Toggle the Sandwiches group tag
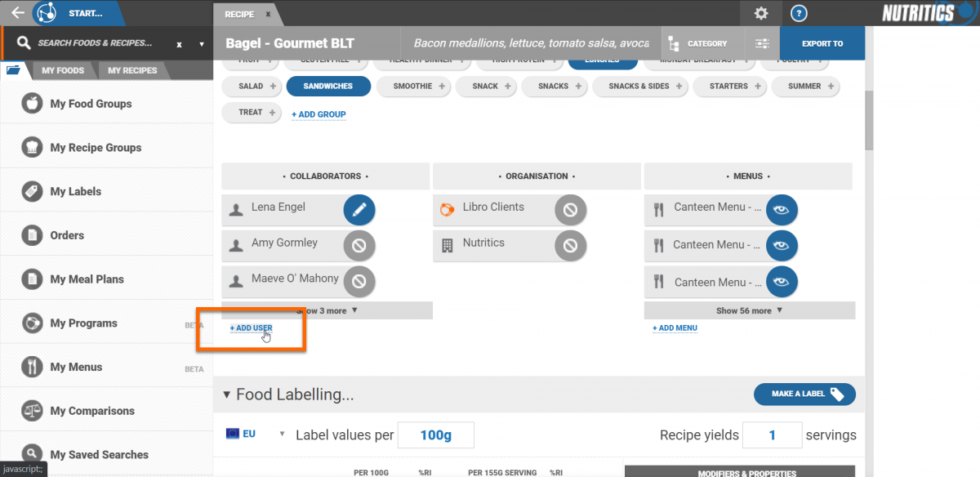The height and width of the screenshot is (477, 980). click(328, 87)
